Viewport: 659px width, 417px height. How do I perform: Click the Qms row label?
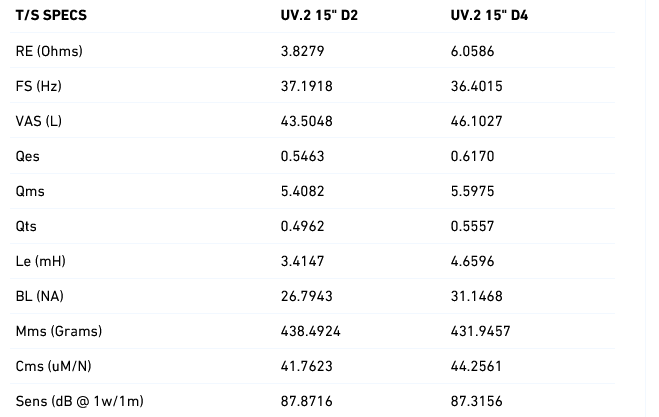tap(30, 191)
